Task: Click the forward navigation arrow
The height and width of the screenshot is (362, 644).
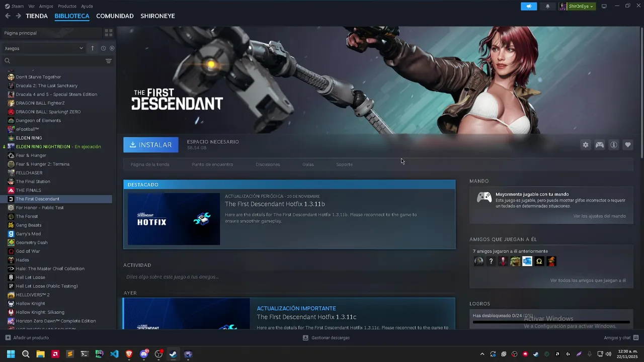Action: click(x=19, y=16)
